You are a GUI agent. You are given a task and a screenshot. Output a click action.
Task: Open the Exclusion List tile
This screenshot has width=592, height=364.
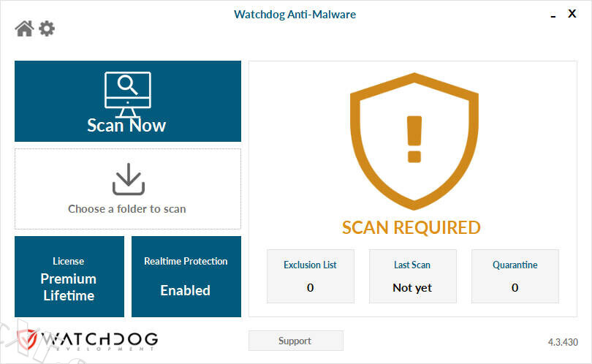[x=310, y=276]
